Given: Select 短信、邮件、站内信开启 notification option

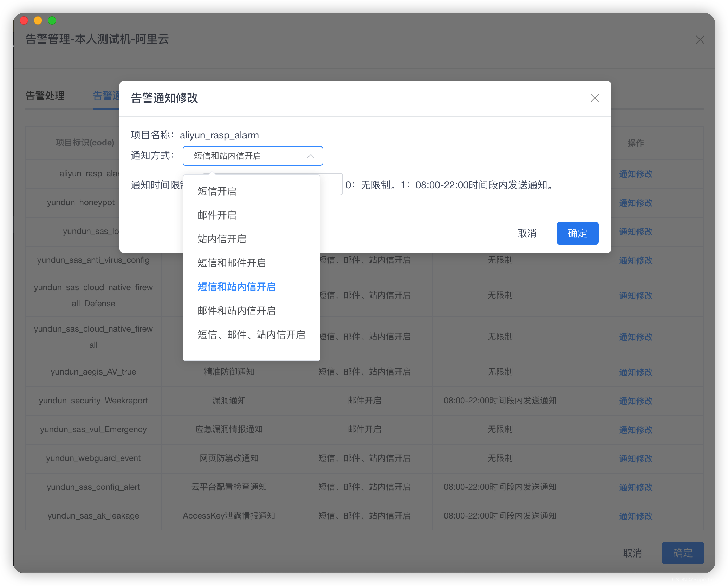Looking at the screenshot, I should tap(251, 334).
